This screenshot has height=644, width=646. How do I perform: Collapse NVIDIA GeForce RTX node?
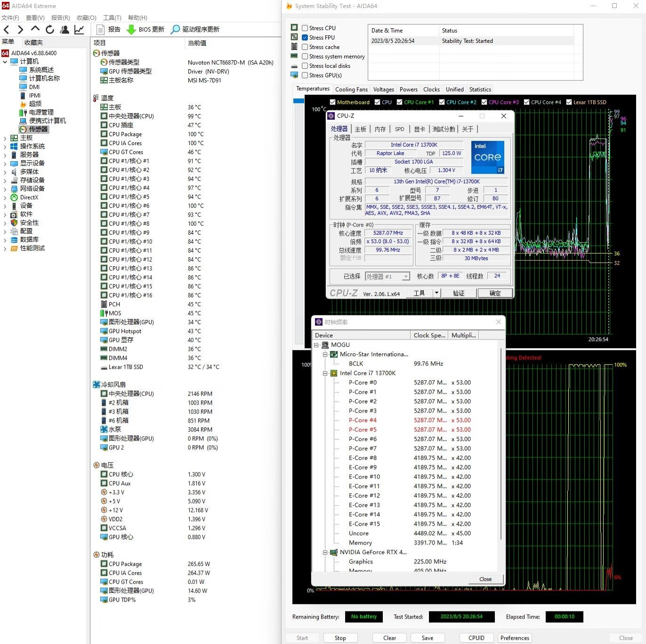pyautogui.click(x=325, y=552)
